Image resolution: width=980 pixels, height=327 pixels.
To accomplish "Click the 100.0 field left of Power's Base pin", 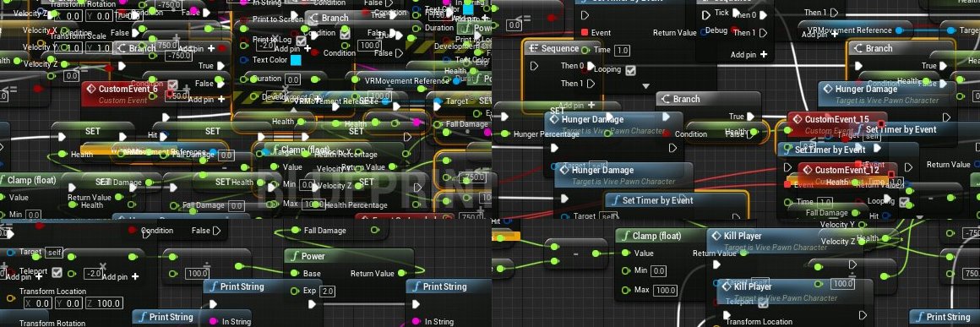I will click(198, 273).
